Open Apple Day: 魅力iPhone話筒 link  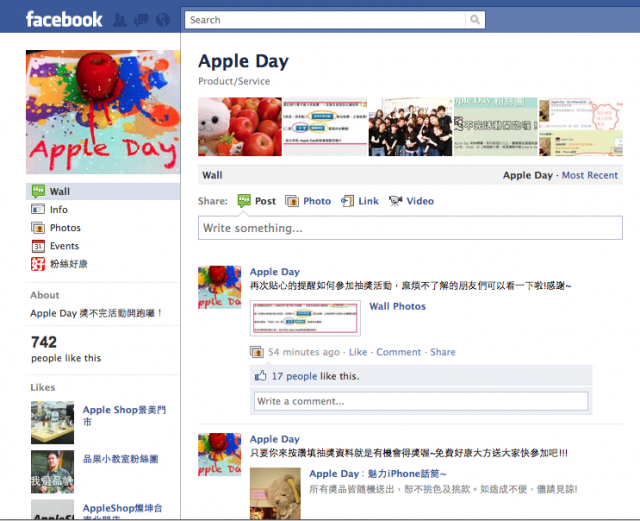pos(378,474)
